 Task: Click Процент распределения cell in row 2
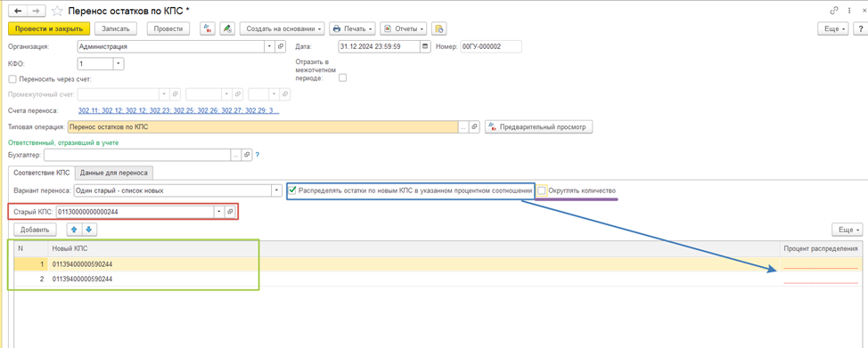click(x=821, y=279)
